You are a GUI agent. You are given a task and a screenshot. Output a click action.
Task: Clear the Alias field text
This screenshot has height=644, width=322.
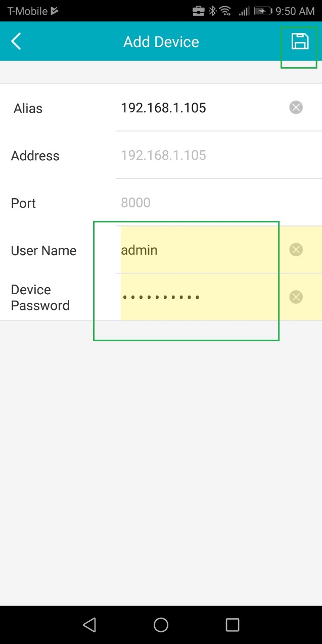point(296,107)
